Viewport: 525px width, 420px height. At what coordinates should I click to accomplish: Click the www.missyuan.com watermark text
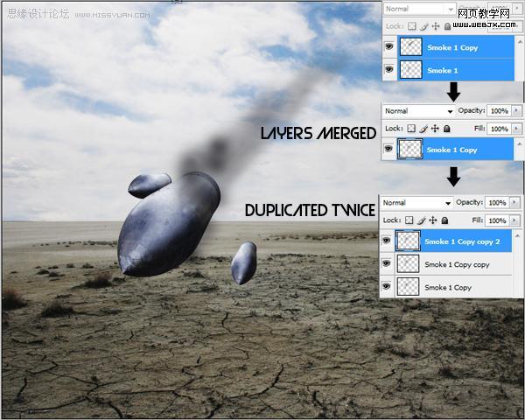click(x=112, y=15)
